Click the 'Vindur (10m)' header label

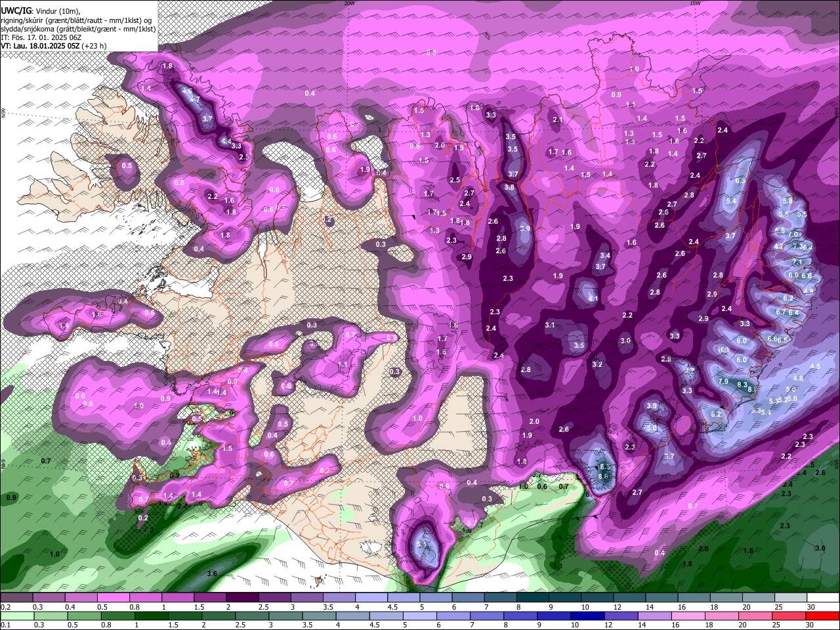coord(56,10)
